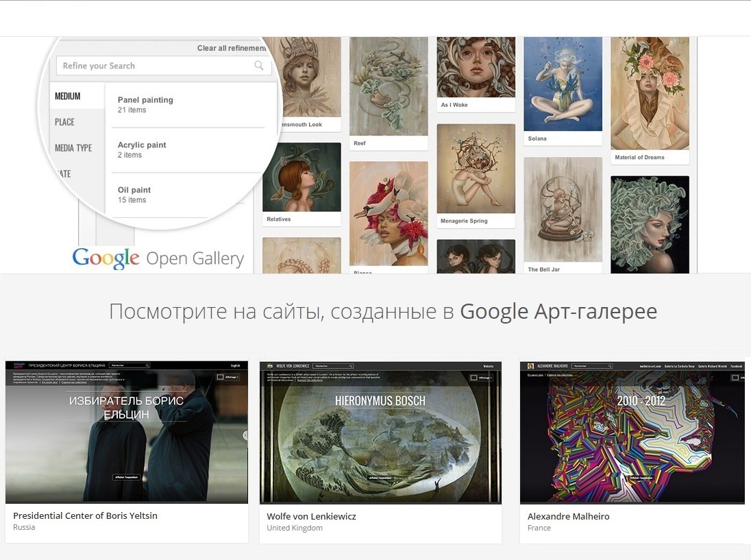The height and width of the screenshot is (560, 751).
Task: Open the Solana artwork thumbnail
Action: tap(563, 84)
